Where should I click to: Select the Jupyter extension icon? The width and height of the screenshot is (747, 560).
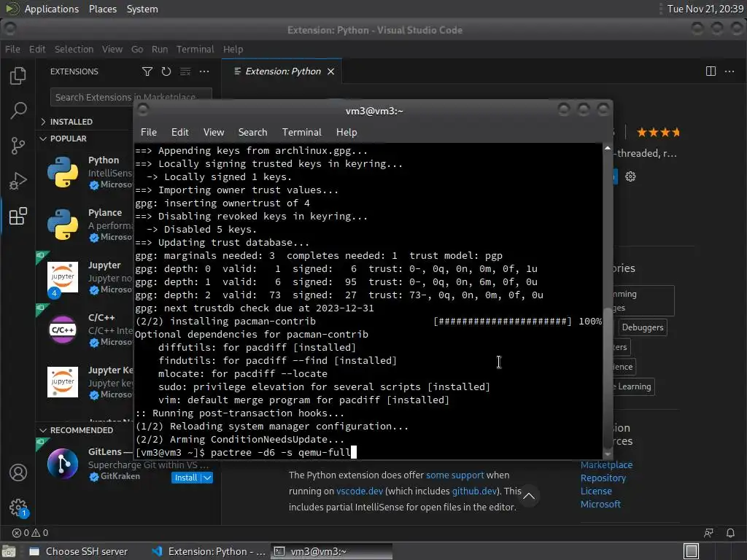63,276
